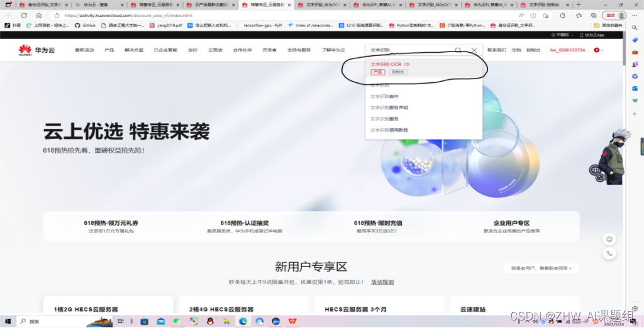644x328 pixels.
Task: Click the phone contact floating icon
Action: [x=609, y=254]
